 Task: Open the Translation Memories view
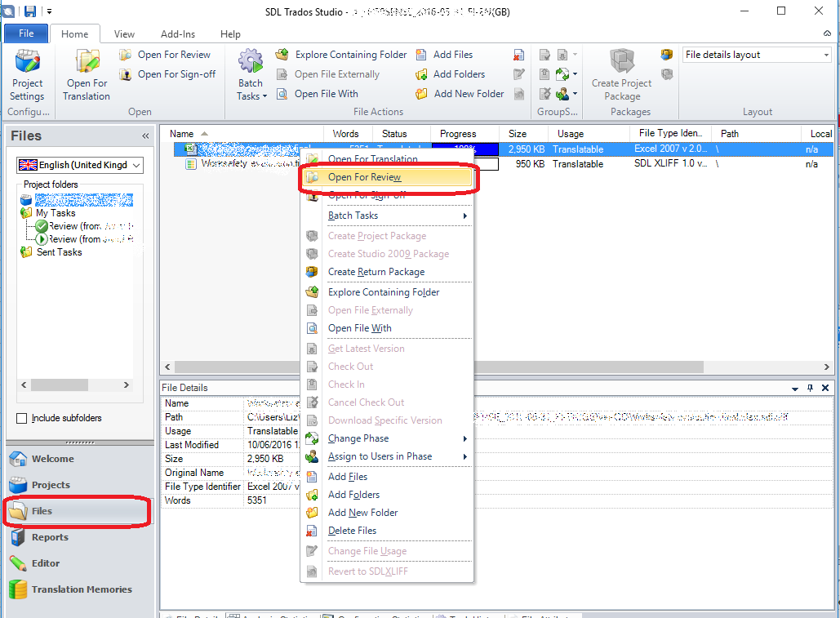point(81,589)
